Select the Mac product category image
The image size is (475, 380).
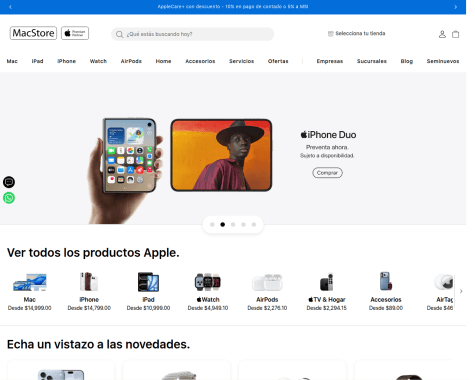30,282
